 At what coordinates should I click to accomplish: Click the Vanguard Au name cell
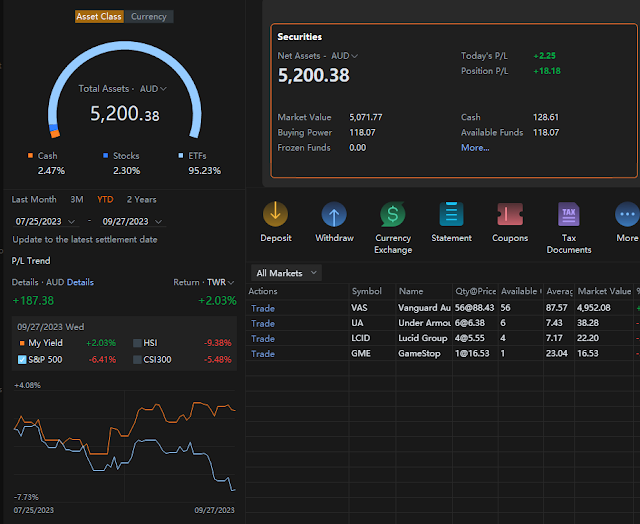pyautogui.click(x=424, y=308)
